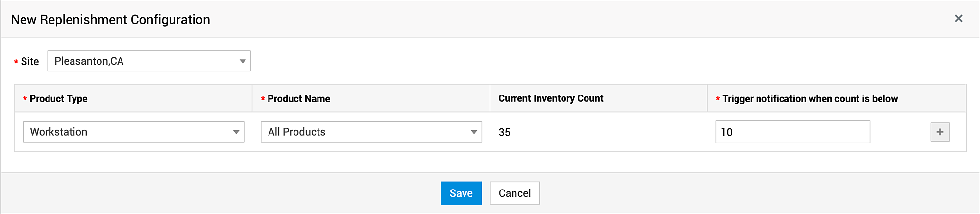Click the Site field label
Screen dimensions: 980x214
pyautogui.click(x=29, y=62)
